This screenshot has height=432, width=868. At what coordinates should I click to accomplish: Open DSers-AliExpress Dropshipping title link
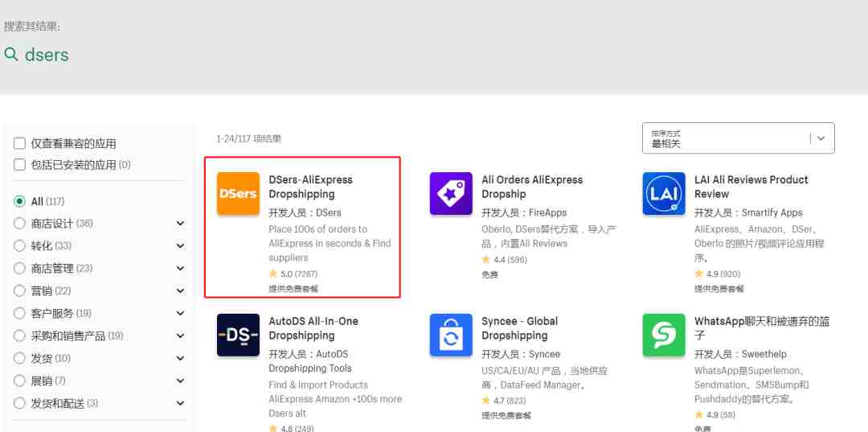[x=310, y=187]
